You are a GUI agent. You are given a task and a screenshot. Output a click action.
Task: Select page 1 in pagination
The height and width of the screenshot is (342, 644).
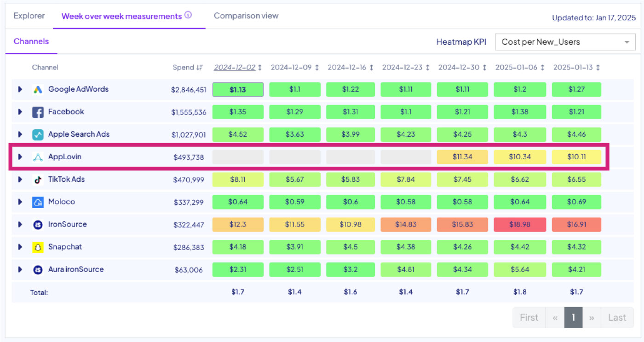pos(573,318)
